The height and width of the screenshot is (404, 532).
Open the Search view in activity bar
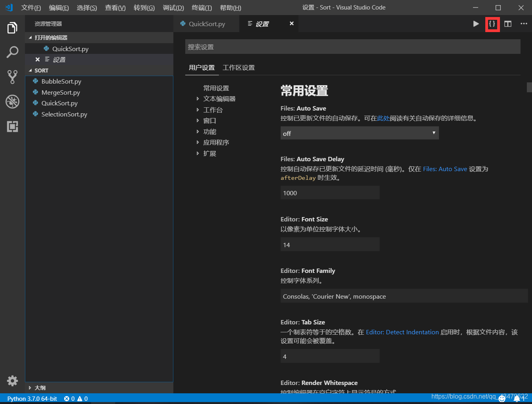pos(12,52)
